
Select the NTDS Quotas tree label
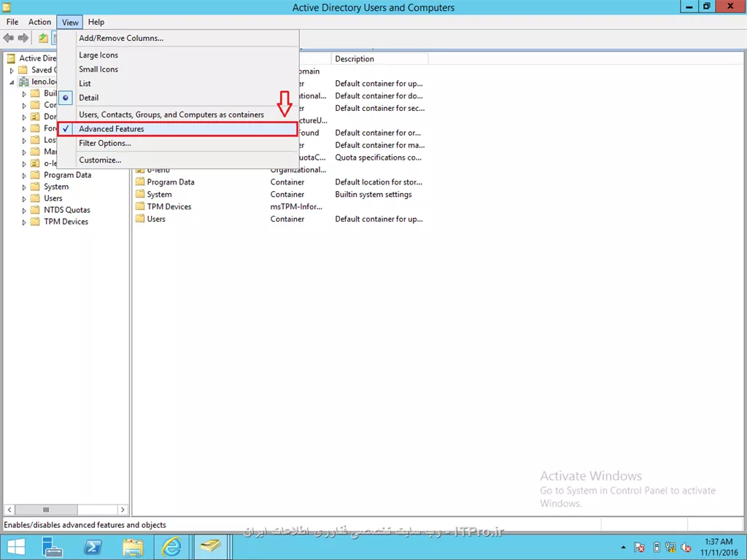66,210
